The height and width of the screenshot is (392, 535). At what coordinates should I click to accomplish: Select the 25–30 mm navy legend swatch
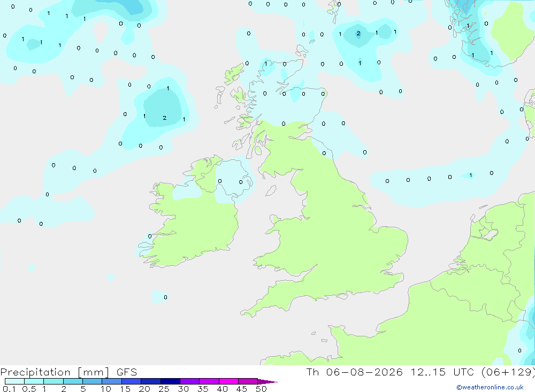[170, 381]
